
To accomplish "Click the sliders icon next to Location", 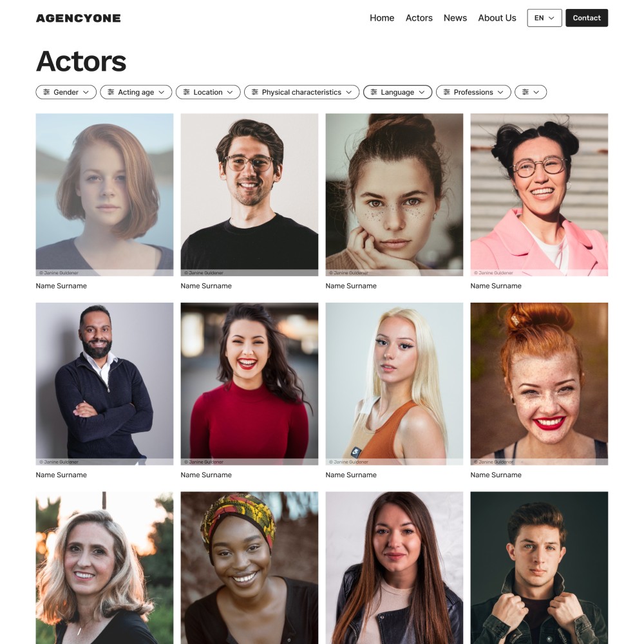I will [x=187, y=92].
